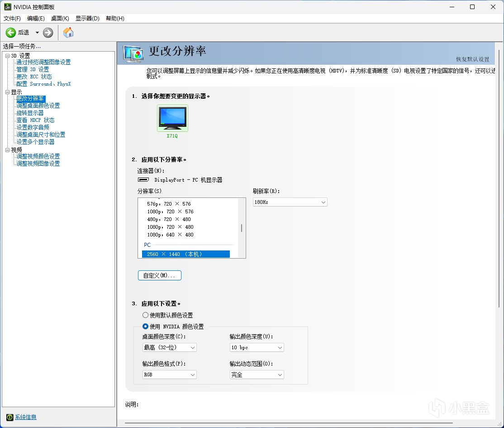This screenshot has height=428, width=504.
Task: Select 调整桌面颜色设置 in tree
Action: (x=38, y=106)
